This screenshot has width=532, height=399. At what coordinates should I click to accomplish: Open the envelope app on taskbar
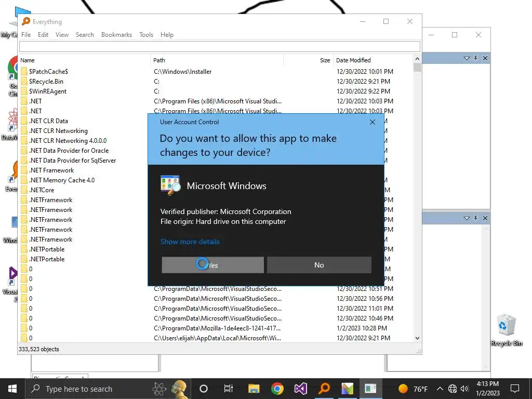pyautogui.click(x=348, y=389)
